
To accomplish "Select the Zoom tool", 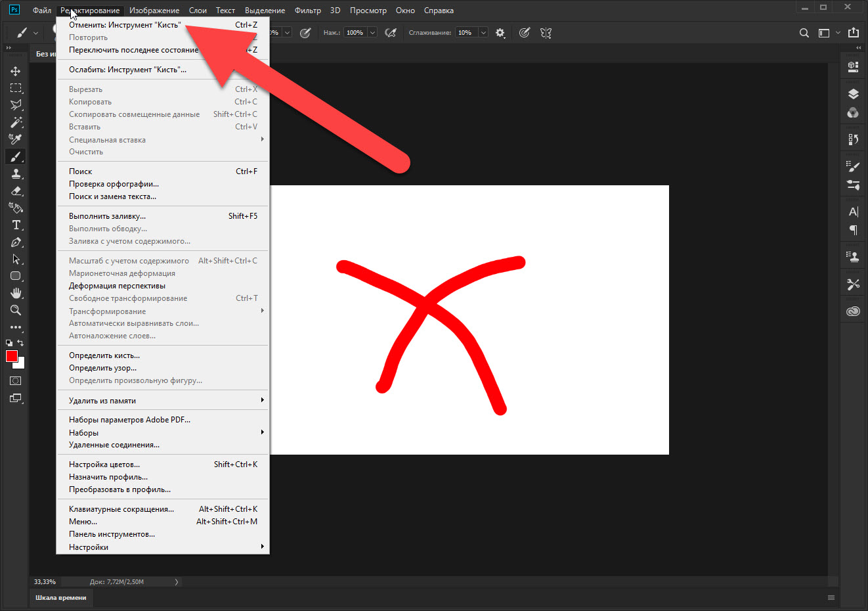I will pyautogui.click(x=16, y=310).
